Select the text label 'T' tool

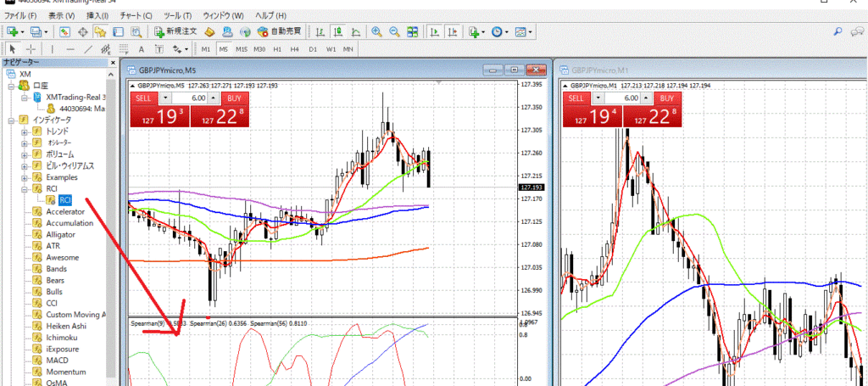click(x=159, y=49)
